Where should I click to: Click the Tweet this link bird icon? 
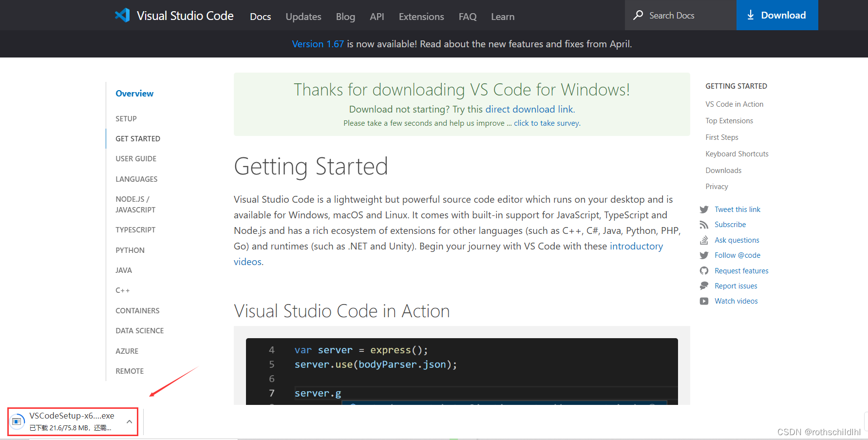704,210
